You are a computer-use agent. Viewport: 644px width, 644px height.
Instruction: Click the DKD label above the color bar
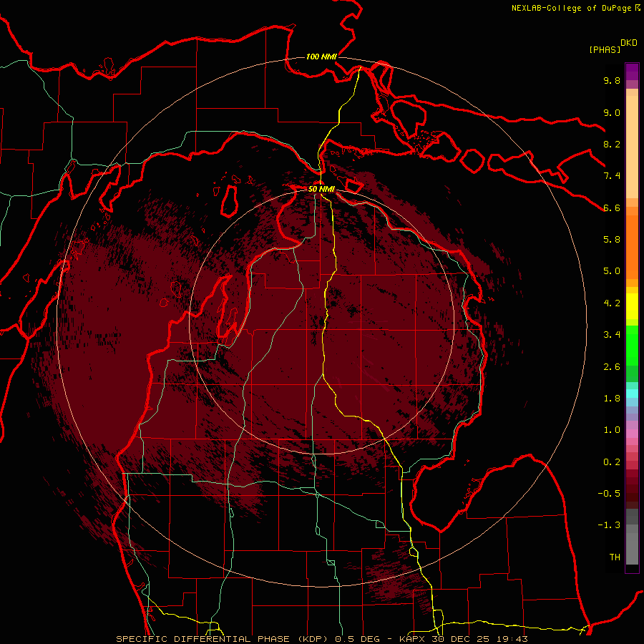[x=629, y=43]
